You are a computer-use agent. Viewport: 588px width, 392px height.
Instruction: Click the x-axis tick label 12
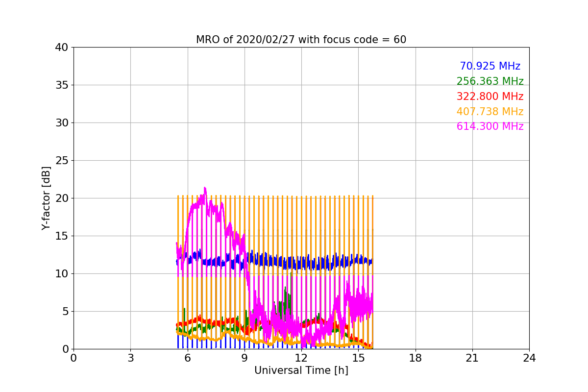(x=301, y=358)
